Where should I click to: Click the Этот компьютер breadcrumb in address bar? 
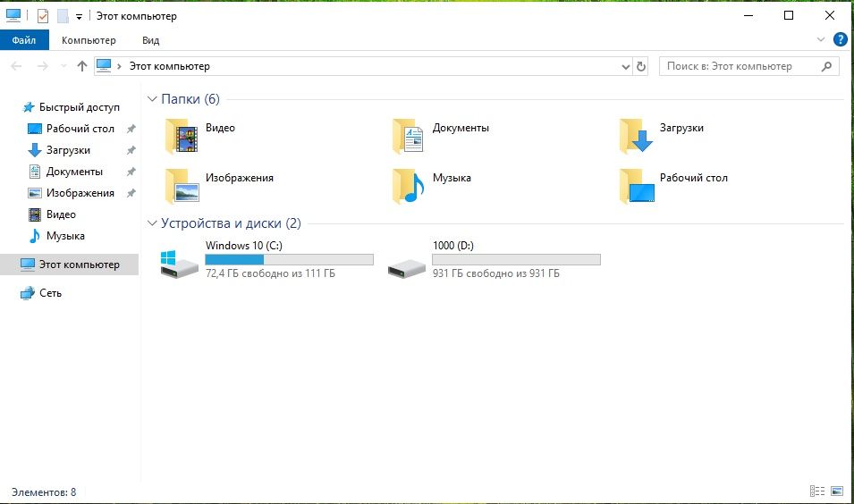pos(169,66)
